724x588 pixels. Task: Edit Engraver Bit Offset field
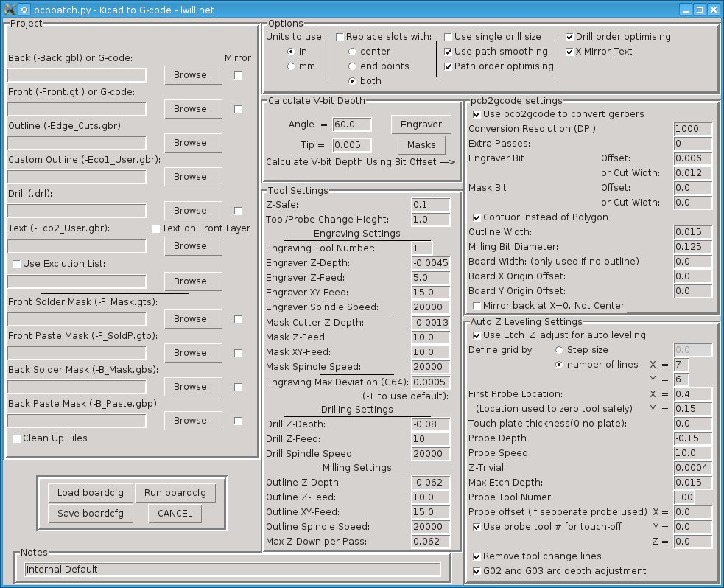coord(692,158)
